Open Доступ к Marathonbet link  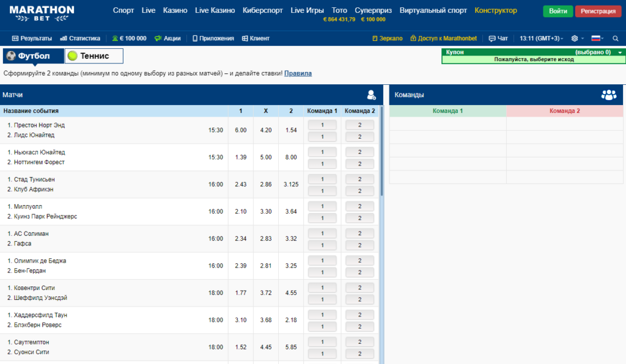[444, 38]
